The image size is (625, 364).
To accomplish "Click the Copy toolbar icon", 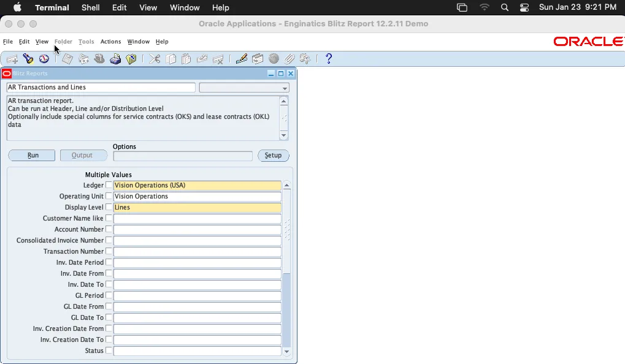I will [171, 59].
